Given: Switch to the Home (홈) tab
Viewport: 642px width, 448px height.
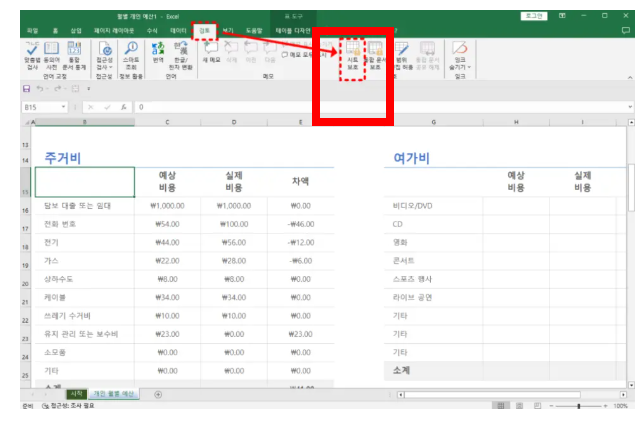Looking at the screenshot, I should click(55, 31).
